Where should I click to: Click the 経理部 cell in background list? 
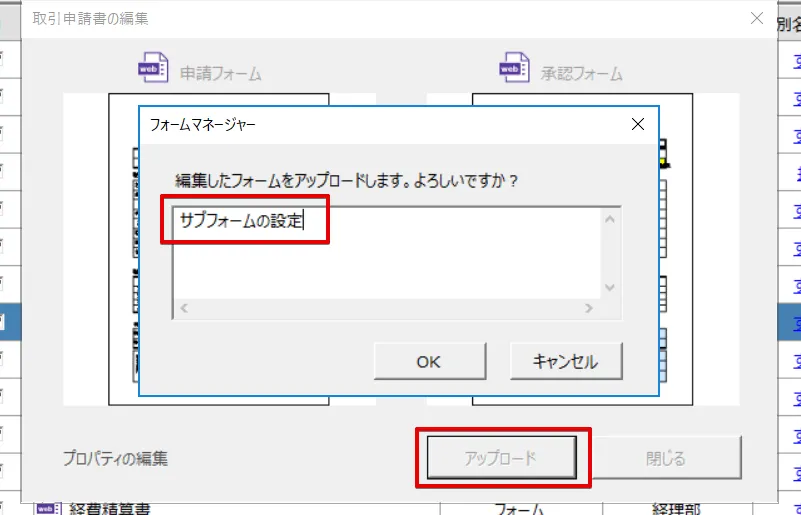[x=676, y=509]
